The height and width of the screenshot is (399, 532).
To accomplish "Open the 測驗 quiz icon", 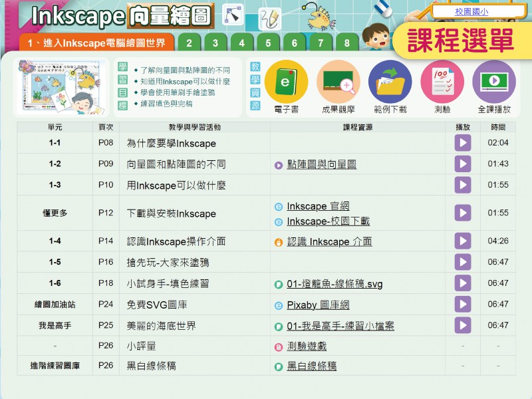I will (x=442, y=82).
